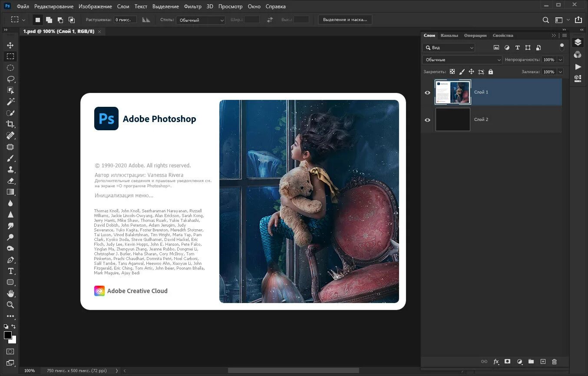Expand the Непрозрачность opacity dropdown
The width and height of the screenshot is (588, 376).
click(x=560, y=60)
